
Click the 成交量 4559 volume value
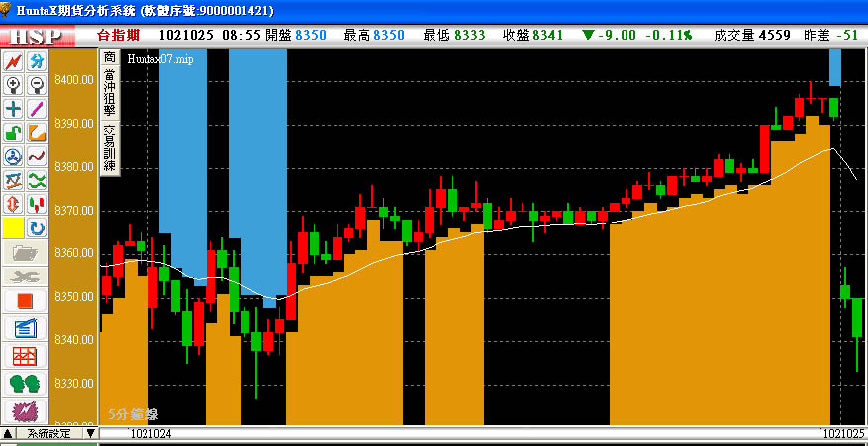(x=752, y=36)
